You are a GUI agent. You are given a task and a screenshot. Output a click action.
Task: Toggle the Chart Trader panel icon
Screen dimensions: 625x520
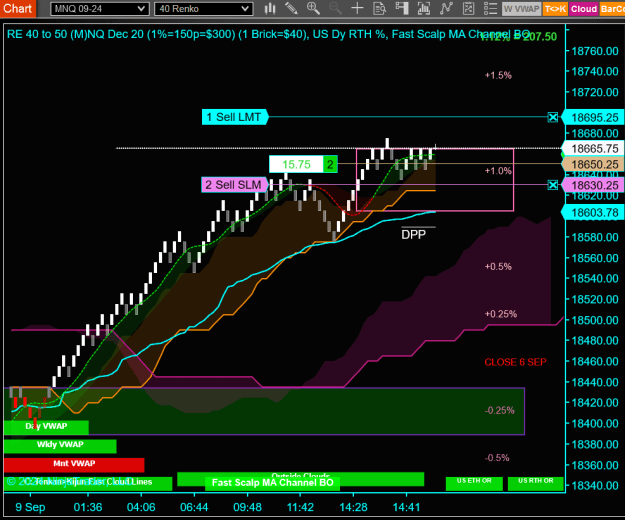coord(402,8)
